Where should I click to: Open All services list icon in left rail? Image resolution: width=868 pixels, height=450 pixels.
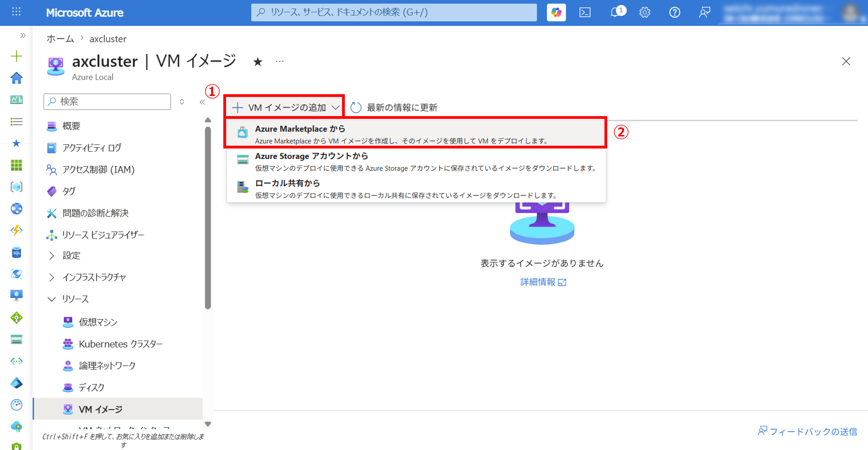click(x=16, y=121)
